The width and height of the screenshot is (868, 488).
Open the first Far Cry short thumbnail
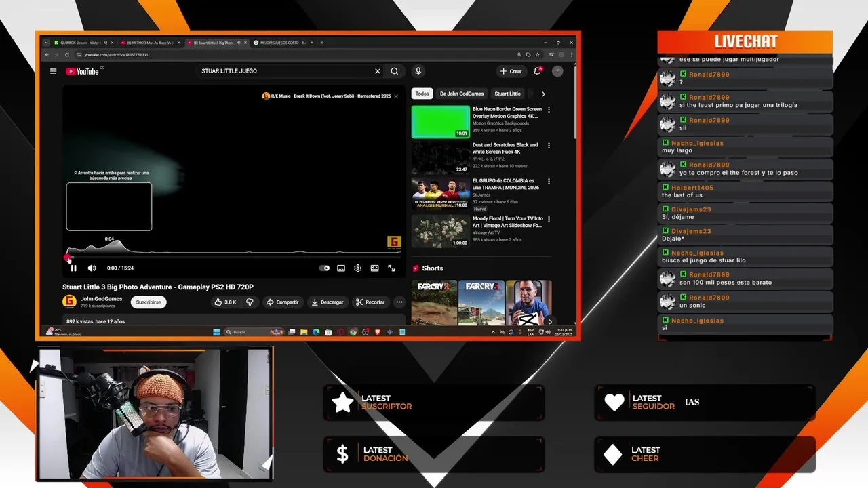click(x=434, y=303)
